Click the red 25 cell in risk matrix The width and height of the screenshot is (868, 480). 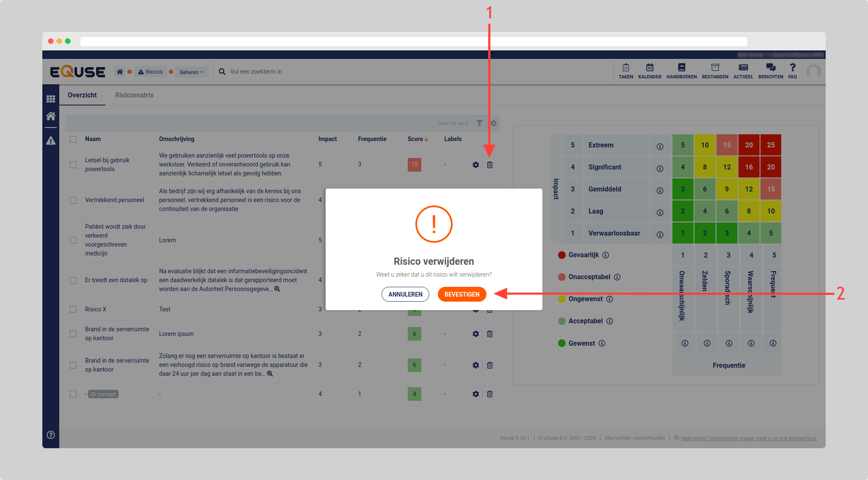771,145
